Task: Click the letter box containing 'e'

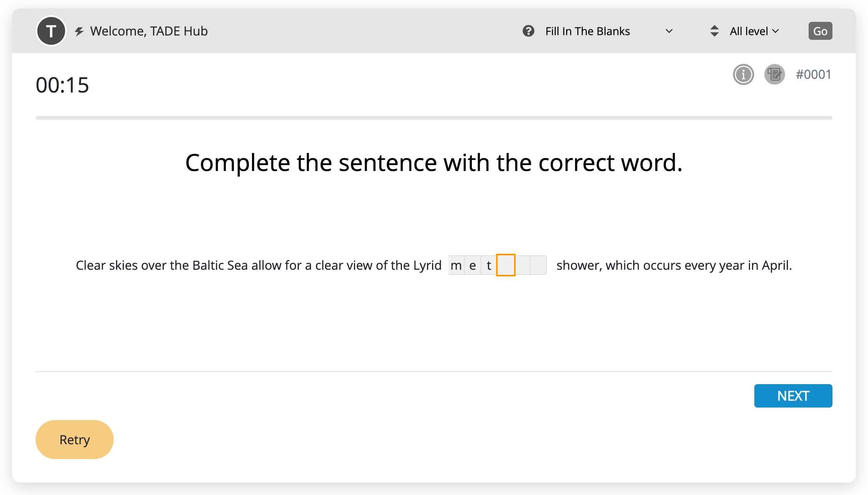Action: click(x=472, y=265)
